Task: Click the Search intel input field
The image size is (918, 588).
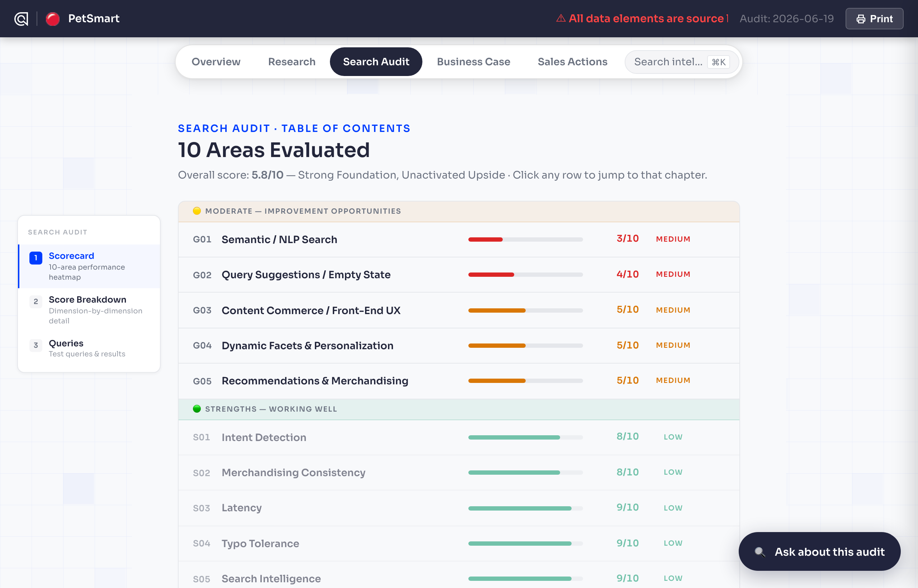Action: point(682,62)
